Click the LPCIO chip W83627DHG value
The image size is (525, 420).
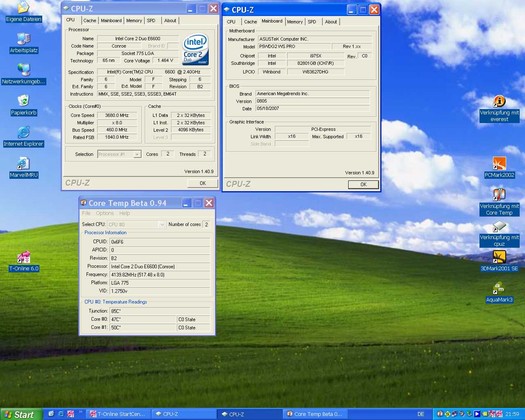coord(315,72)
